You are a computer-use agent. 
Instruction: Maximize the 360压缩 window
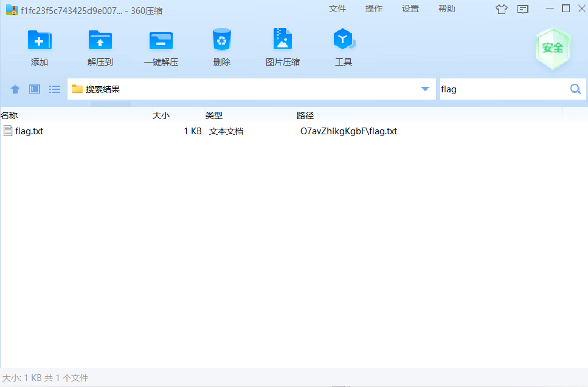click(x=566, y=9)
